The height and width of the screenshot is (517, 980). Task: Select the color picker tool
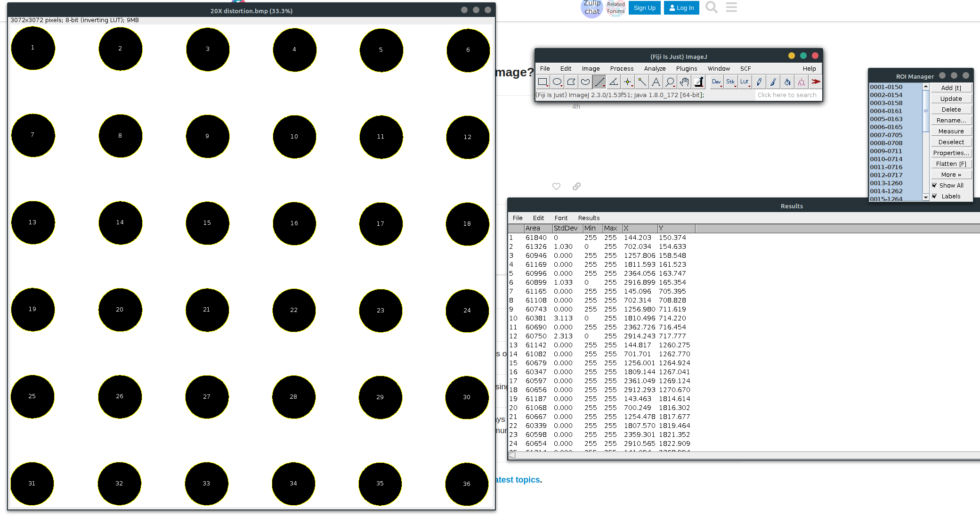click(698, 82)
